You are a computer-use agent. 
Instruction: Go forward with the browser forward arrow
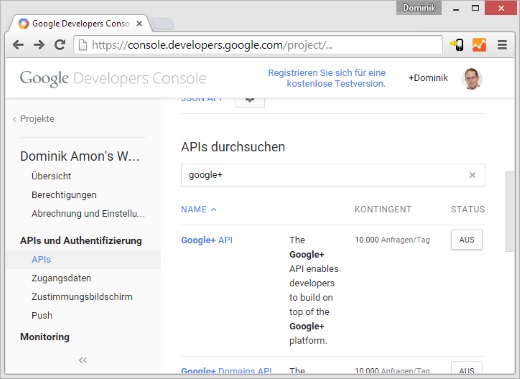coord(39,45)
